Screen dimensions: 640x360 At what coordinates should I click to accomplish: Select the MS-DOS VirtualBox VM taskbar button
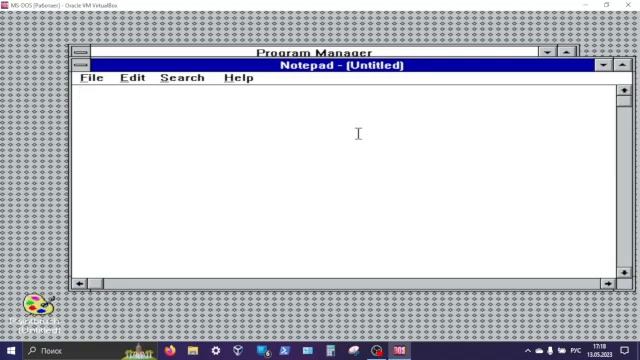click(x=399, y=351)
